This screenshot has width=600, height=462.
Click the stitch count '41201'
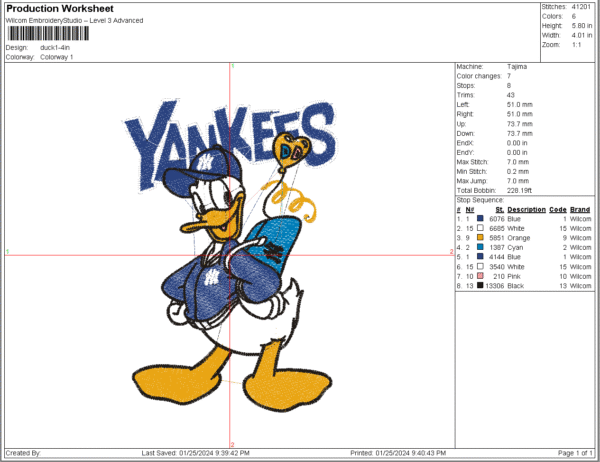point(581,7)
